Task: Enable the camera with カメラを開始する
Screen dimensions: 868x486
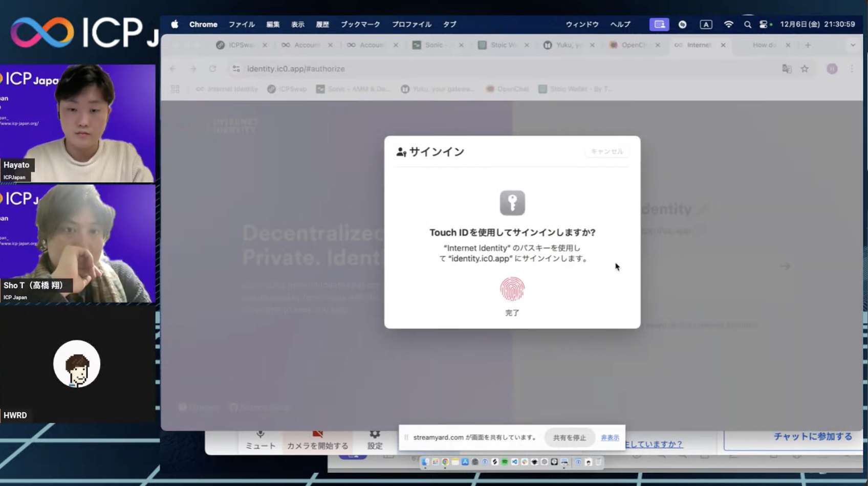Action: pos(317,439)
